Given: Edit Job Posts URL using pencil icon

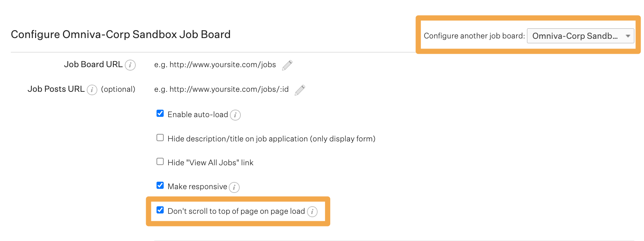Looking at the screenshot, I should click(x=300, y=90).
